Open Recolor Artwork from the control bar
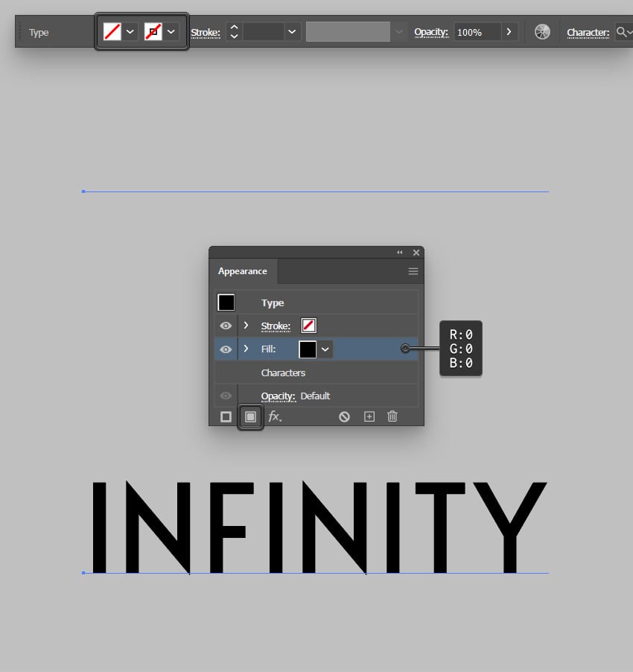 pyautogui.click(x=541, y=31)
